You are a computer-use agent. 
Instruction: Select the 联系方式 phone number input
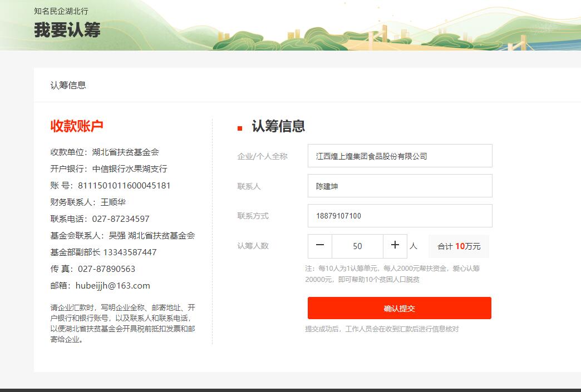point(400,216)
